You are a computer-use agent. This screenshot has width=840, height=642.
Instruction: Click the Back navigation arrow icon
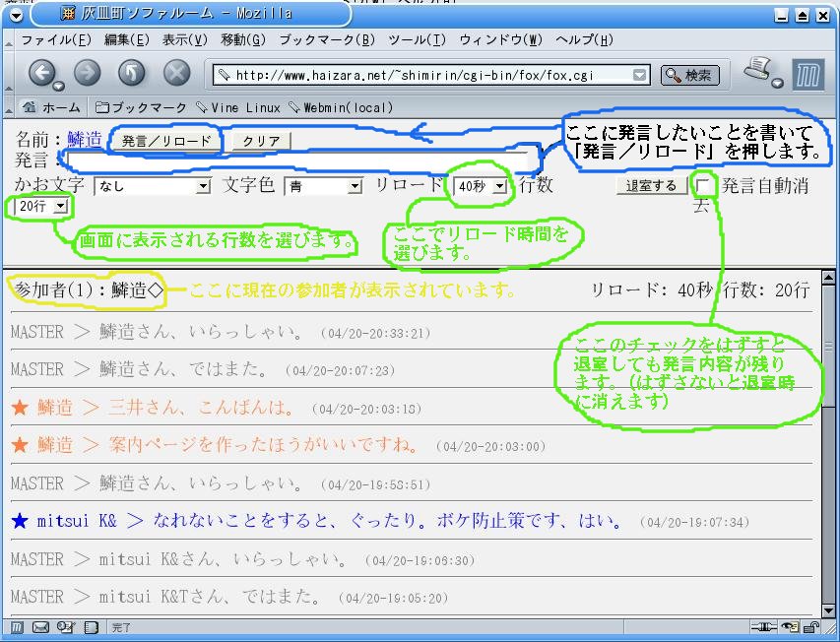pos(43,73)
